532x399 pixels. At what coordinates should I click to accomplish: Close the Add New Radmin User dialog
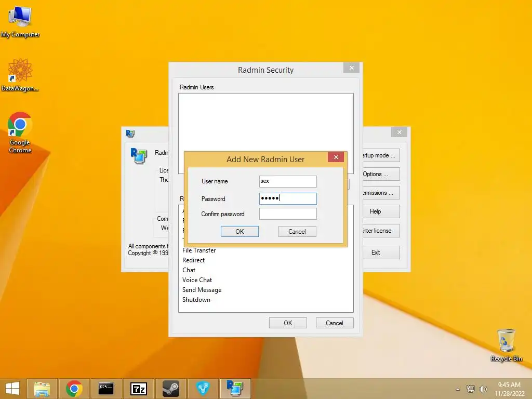(x=336, y=157)
